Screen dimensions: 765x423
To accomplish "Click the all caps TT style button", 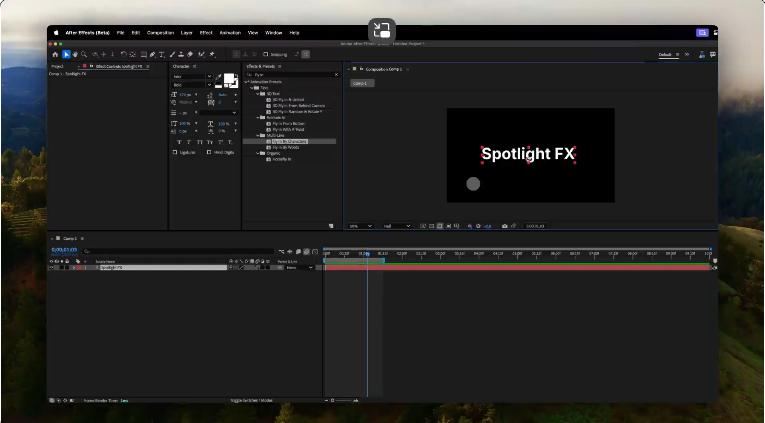I will [x=200, y=142].
